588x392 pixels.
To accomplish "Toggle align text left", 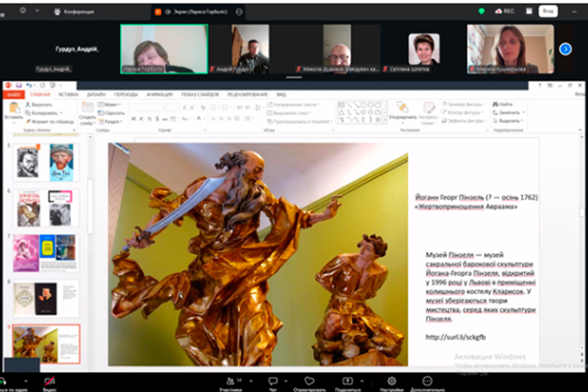I will click(213, 118).
